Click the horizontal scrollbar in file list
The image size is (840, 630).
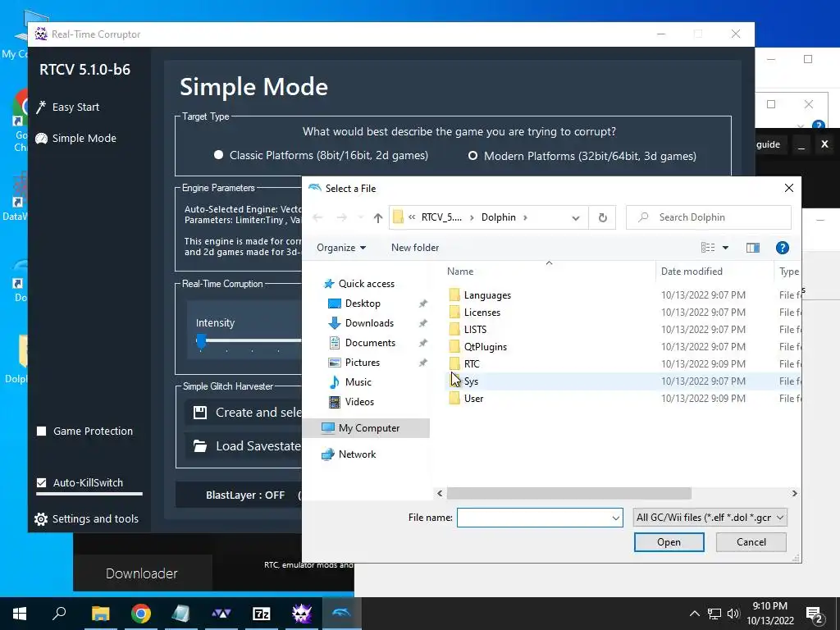(x=568, y=493)
